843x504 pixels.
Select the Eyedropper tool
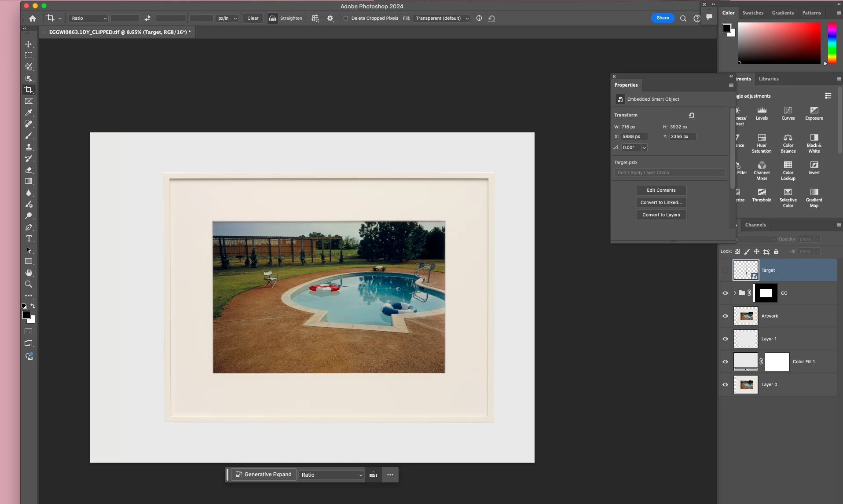pyautogui.click(x=29, y=113)
